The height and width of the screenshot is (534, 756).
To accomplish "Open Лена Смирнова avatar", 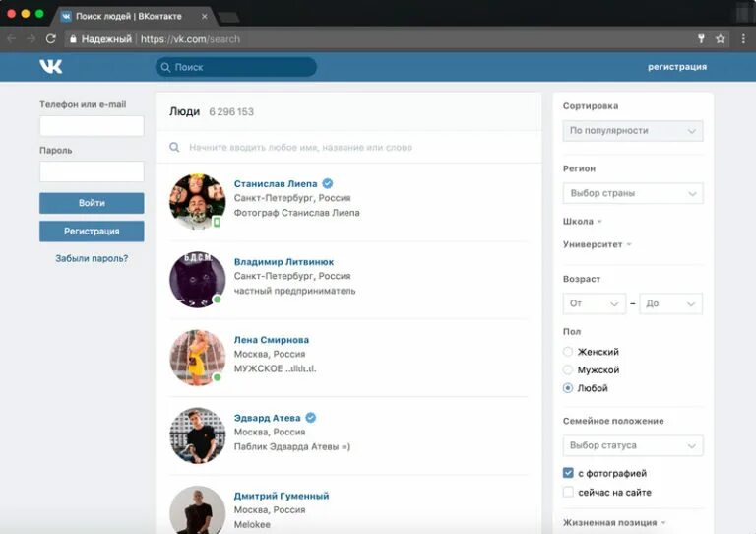I will tap(198, 358).
